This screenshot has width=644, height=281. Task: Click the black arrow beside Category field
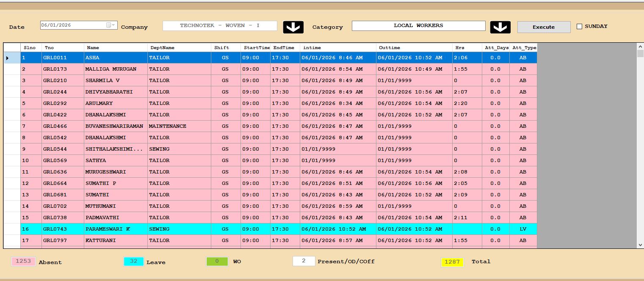click(500, 27)
